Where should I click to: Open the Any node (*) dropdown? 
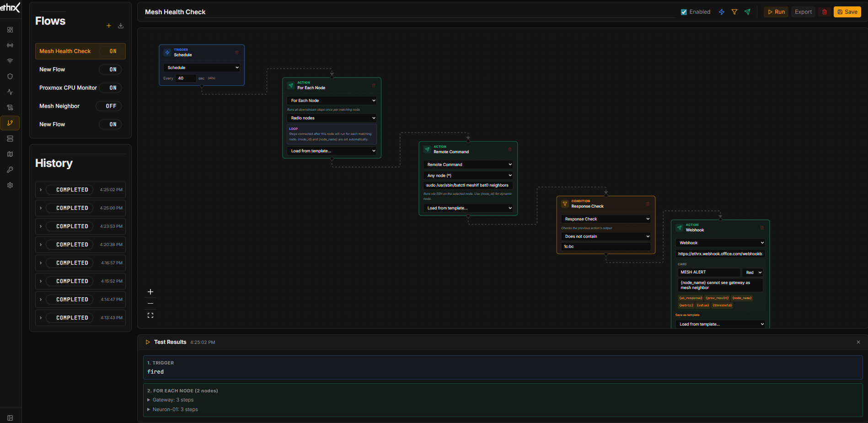468,176
